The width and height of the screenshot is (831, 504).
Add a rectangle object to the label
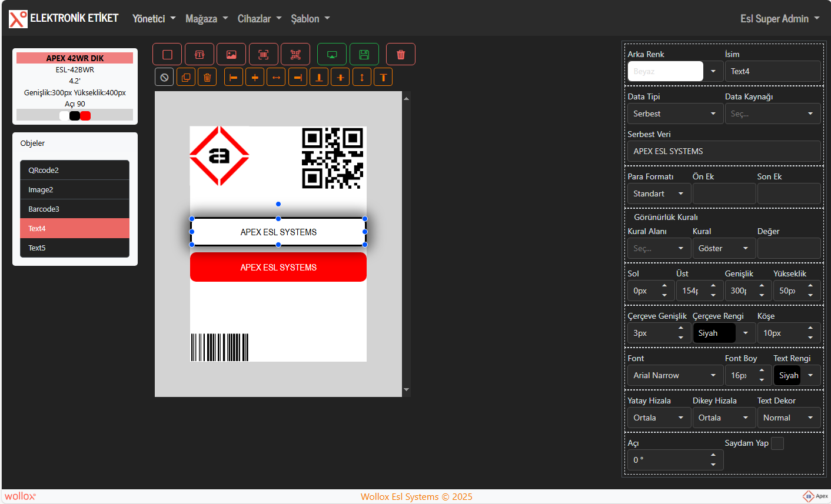(167, 54)
